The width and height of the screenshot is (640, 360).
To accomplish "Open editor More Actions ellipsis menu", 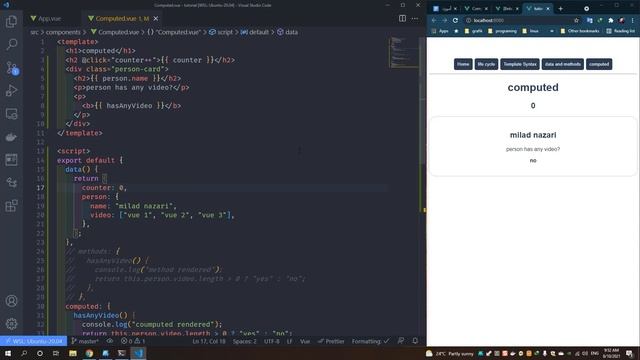I will point(415,18).
